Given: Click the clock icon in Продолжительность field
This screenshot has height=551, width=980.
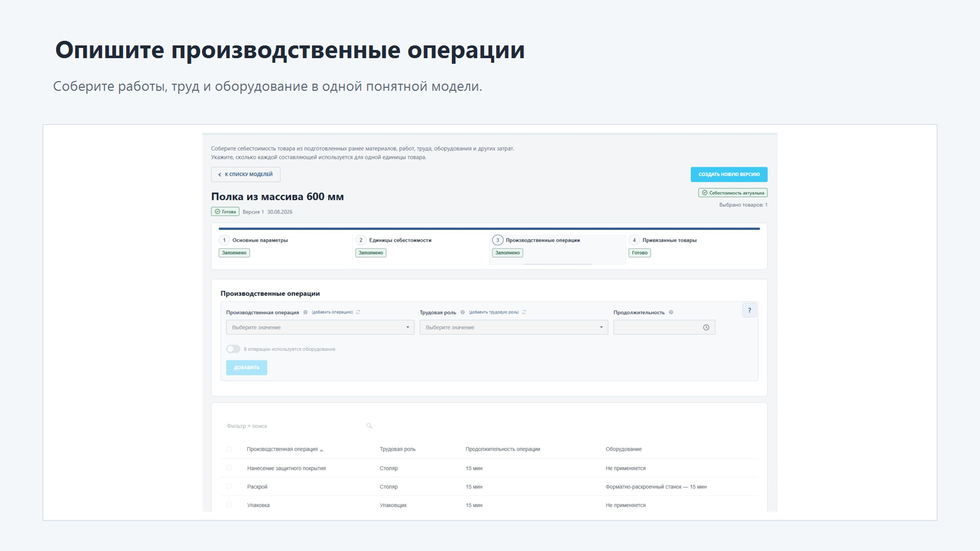Looking at the screenshot, I should [x=706, y=328].
